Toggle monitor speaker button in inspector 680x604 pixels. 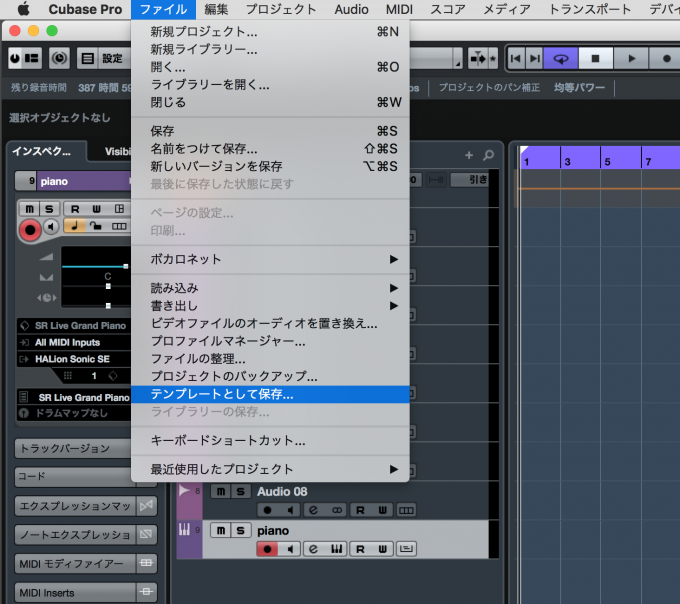coord(51,226)
